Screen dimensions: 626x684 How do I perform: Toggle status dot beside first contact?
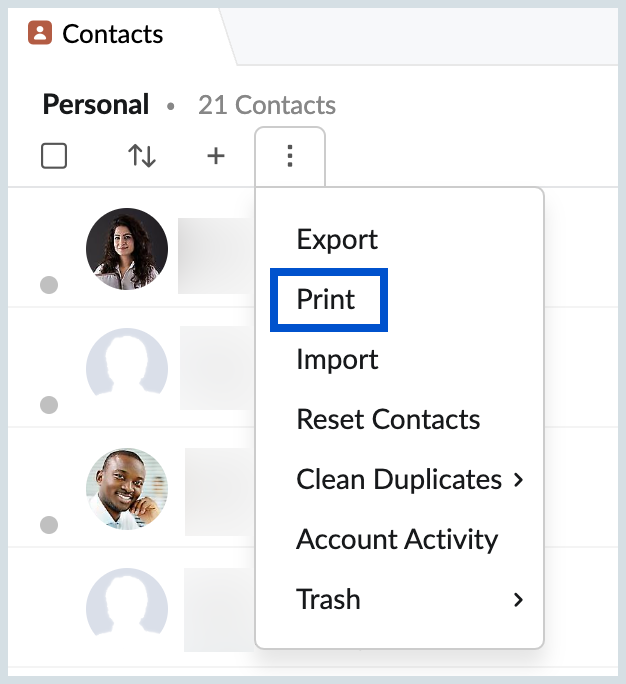pos(49,285)
